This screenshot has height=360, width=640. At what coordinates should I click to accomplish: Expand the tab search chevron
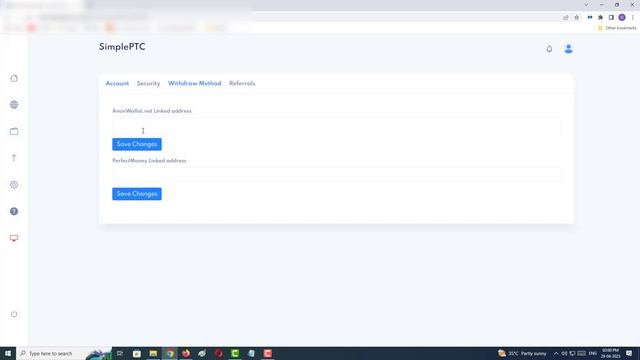[x=587, y=5]
